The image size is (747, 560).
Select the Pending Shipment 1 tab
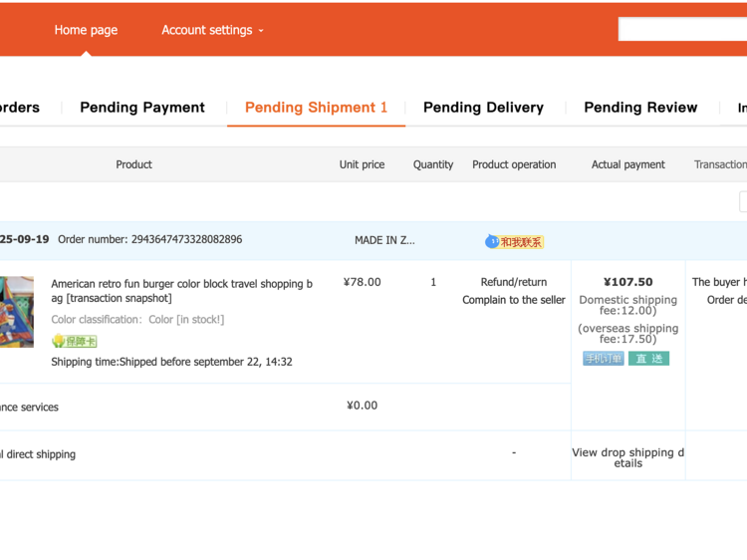(316, 108)
